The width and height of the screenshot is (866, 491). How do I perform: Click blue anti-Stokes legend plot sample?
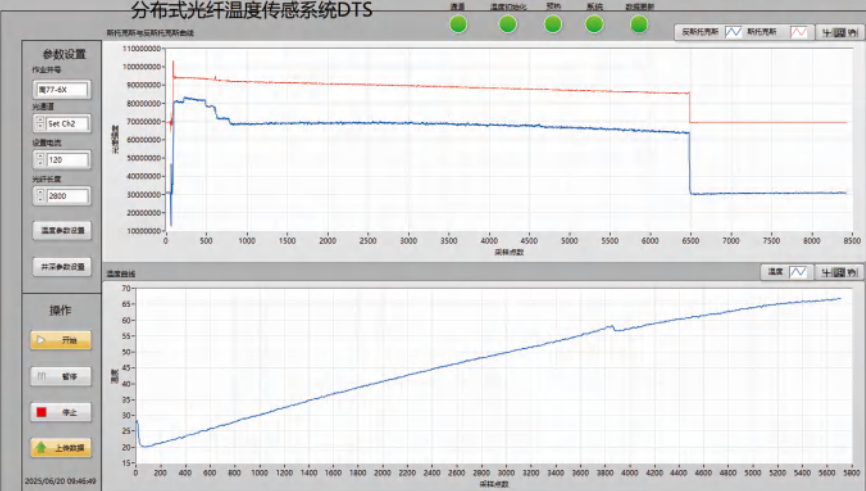coord(732,32)
